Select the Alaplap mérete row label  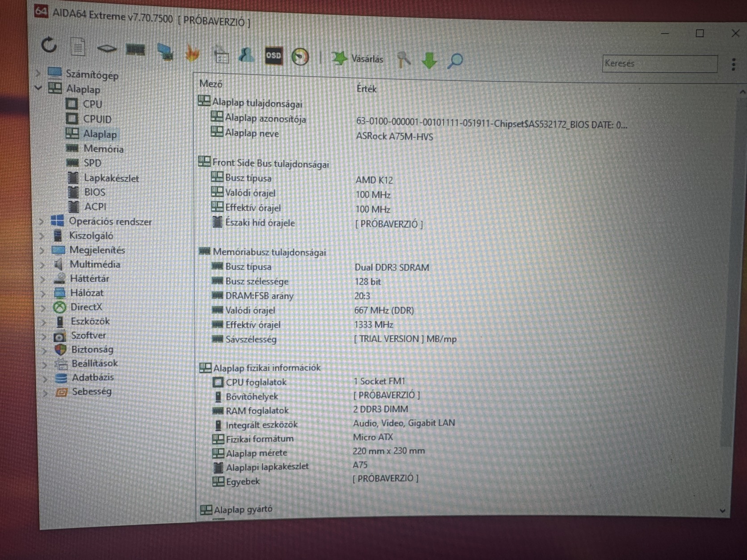point(256,453)
